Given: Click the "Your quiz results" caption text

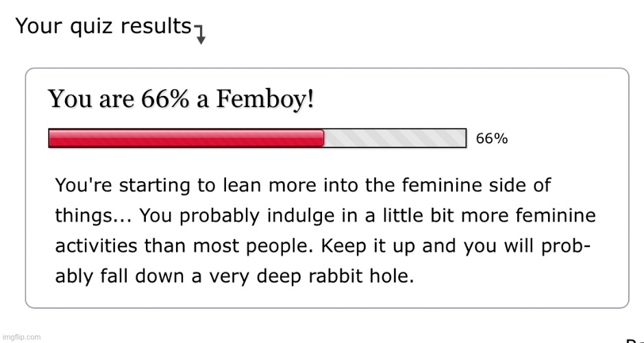Looking at the screenshot, I should pos(103,26).
